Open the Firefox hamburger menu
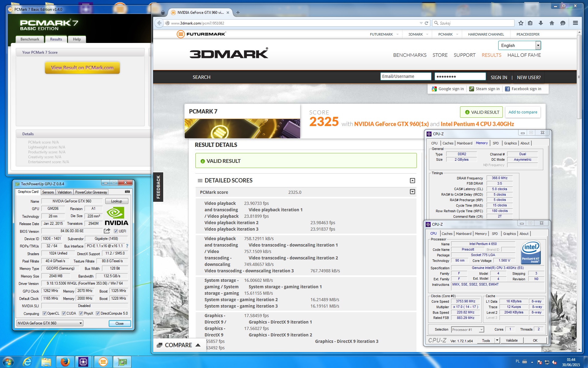The image size is (588, 368). coord(575,23)
